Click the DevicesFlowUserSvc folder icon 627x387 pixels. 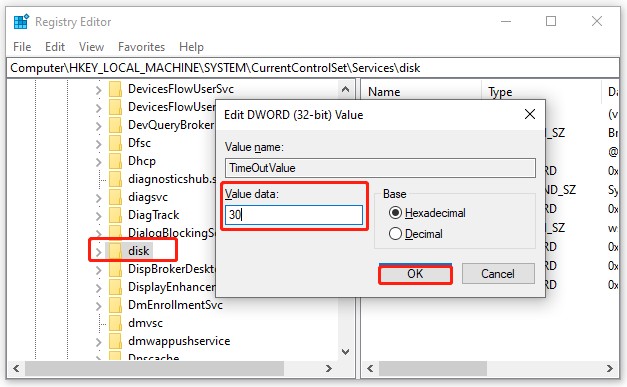point(115,89)
